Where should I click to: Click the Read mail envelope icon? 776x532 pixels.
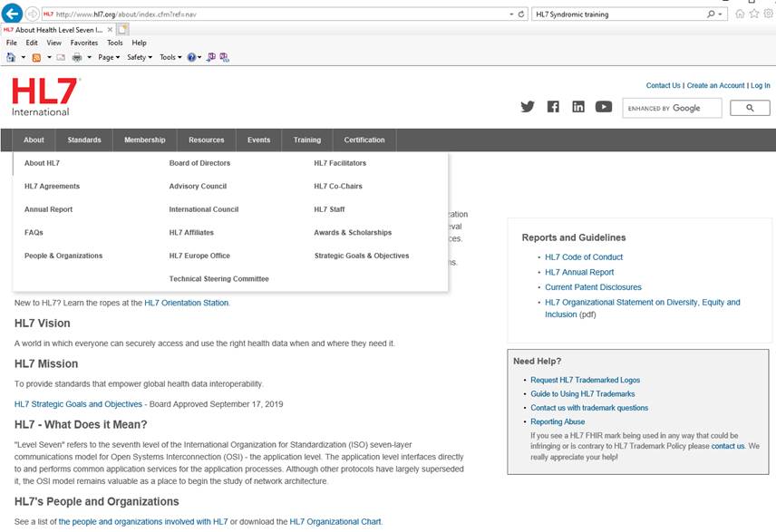[x=61, y=57]
